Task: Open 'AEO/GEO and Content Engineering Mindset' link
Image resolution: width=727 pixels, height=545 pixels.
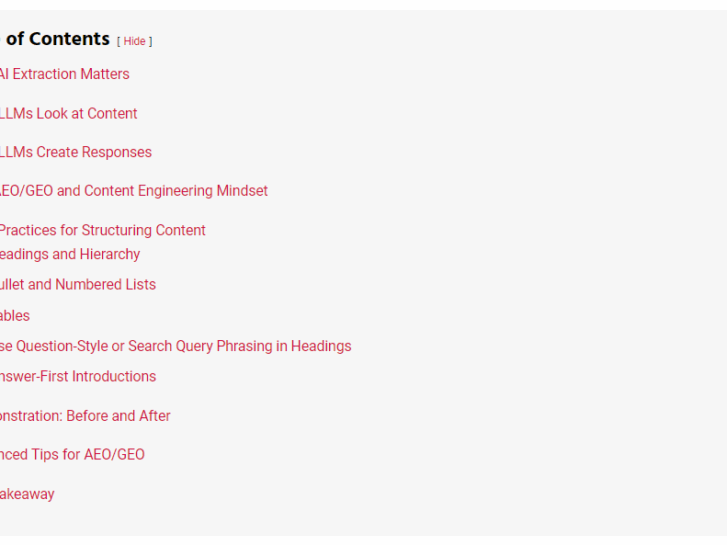Action: click(133, 190)
